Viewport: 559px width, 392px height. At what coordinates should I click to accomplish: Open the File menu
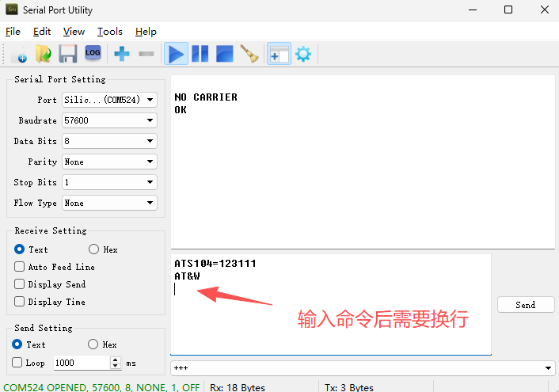pyautogui.click(x=13, y=32)
